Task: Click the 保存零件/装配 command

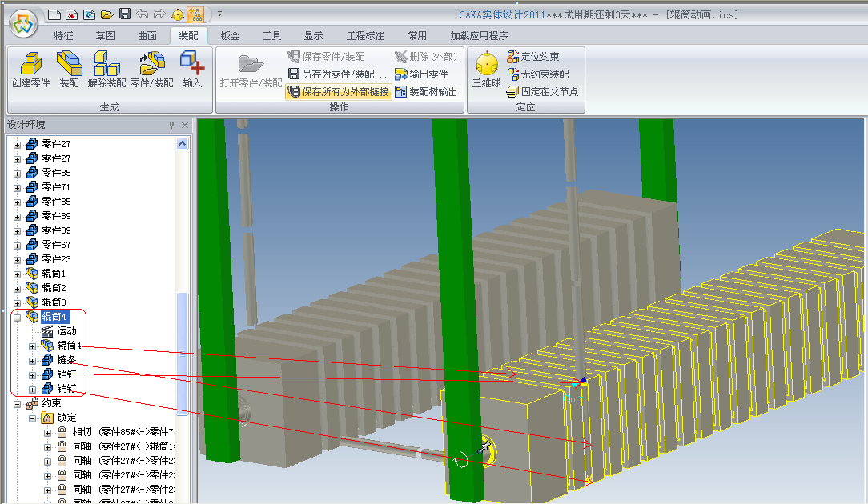Action: click(x=326, y=57)
